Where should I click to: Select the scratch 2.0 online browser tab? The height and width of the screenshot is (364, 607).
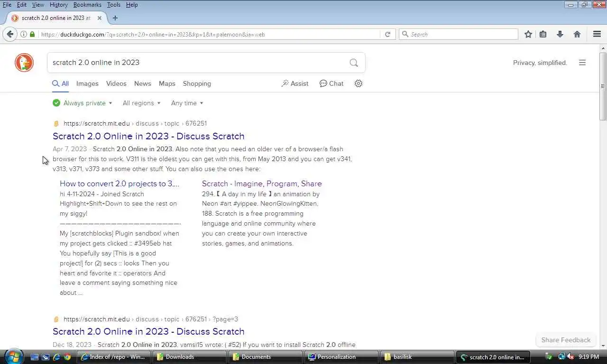coord(56,18)
